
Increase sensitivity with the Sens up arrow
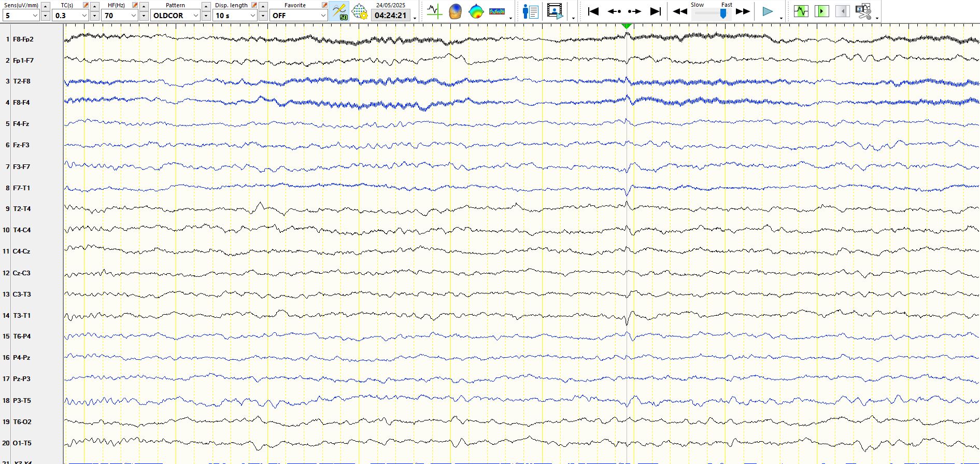pos(46,6)
